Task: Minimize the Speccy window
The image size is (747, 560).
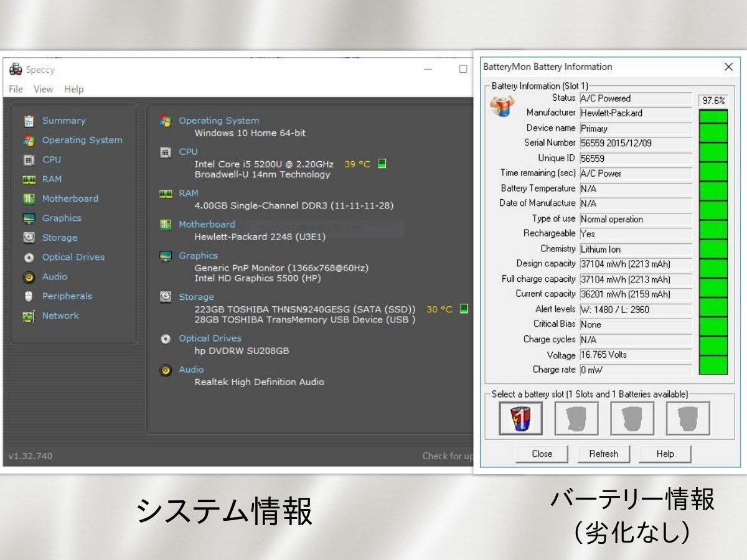Action: click(x=428, y=69)
